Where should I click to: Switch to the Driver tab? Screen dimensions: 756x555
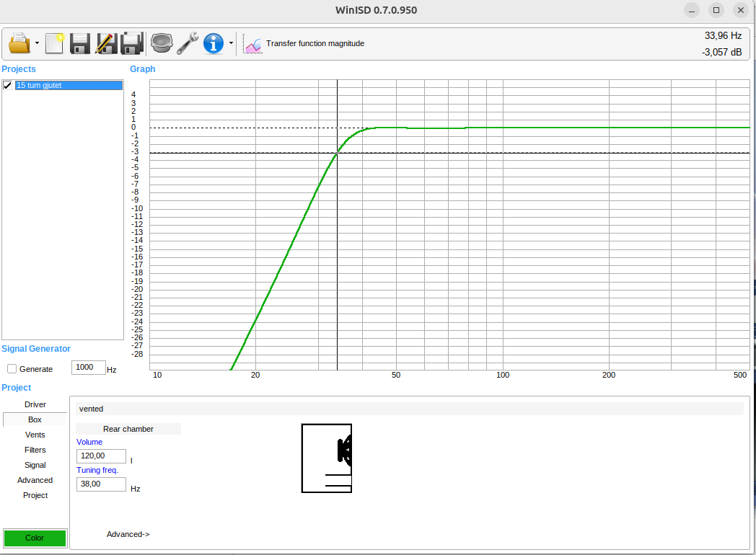tap(35, 404)
